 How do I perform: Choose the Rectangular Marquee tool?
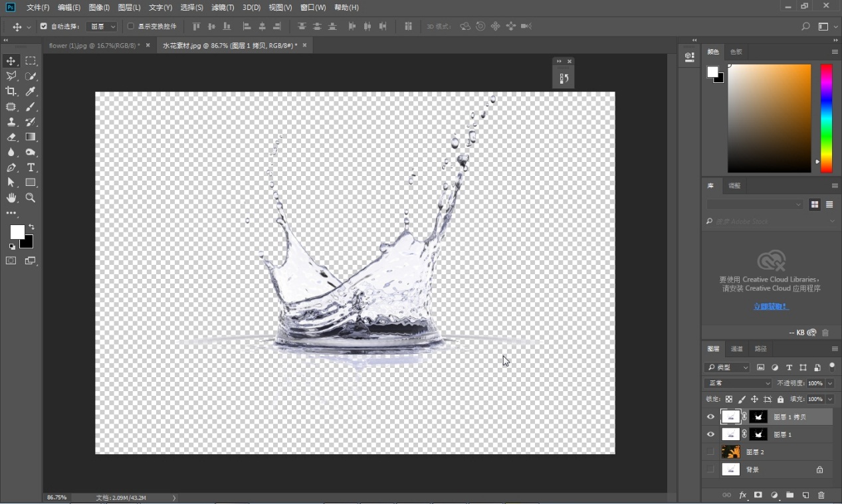tap(31, 61)
